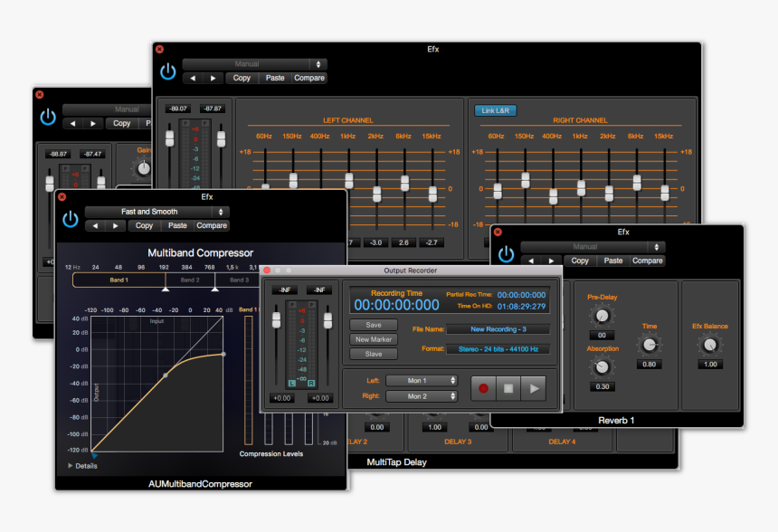
Task: Click left channel 150Hz slider handle
Action: (293, 180)
